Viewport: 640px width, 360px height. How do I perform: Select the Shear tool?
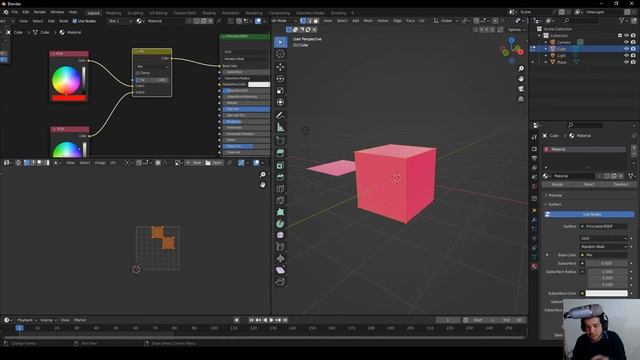pos(280,270)
